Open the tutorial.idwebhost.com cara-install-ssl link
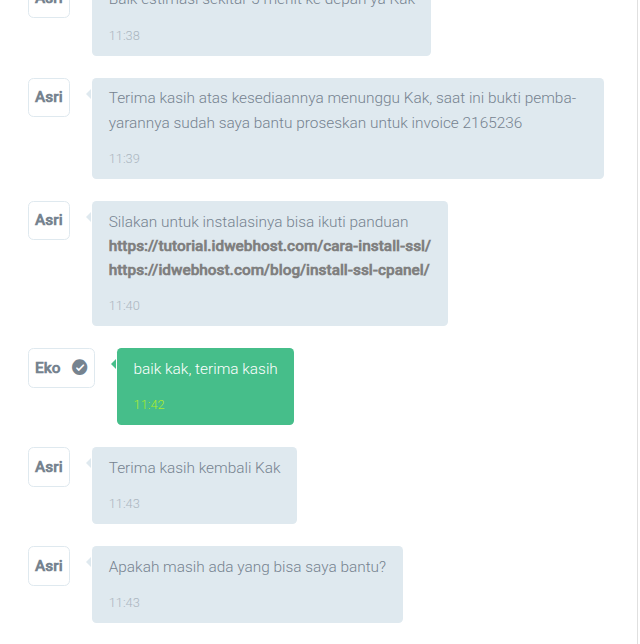 (x=269, y=246)
